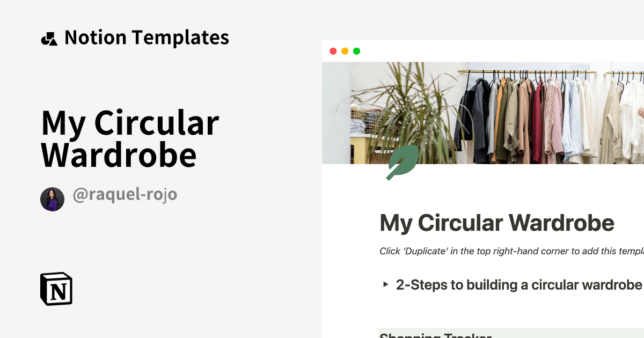644x338 pixels.
Task: Visit the @raquel-rojo profile link
Action: click(125, 195)
